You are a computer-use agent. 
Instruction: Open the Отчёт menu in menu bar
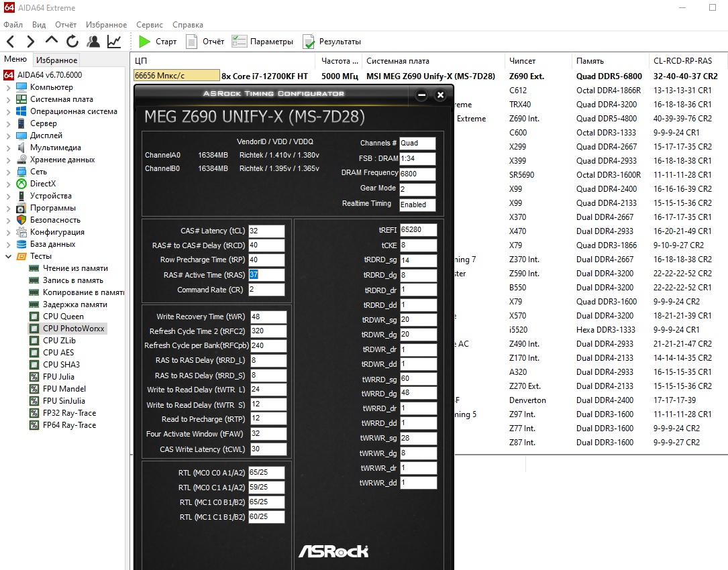[x=66, y=25]
